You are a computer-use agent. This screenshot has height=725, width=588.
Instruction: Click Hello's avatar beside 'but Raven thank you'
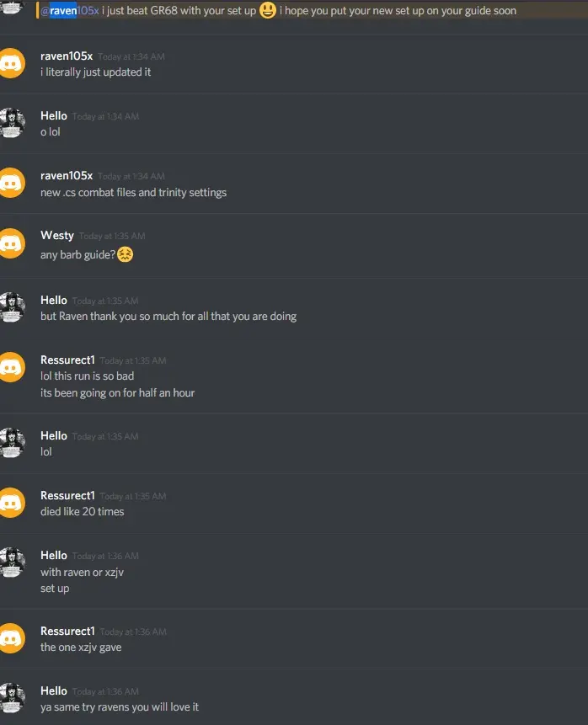[x=12, y=307]
